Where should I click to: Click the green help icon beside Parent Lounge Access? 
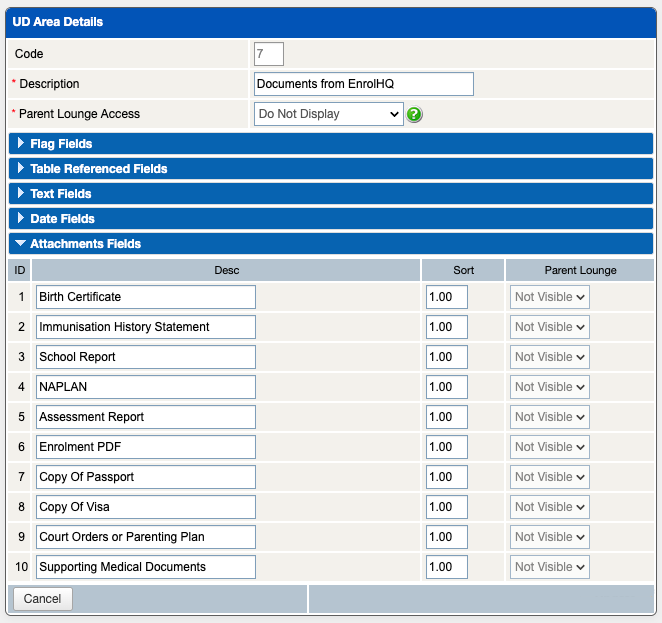[x=415, y=114]
